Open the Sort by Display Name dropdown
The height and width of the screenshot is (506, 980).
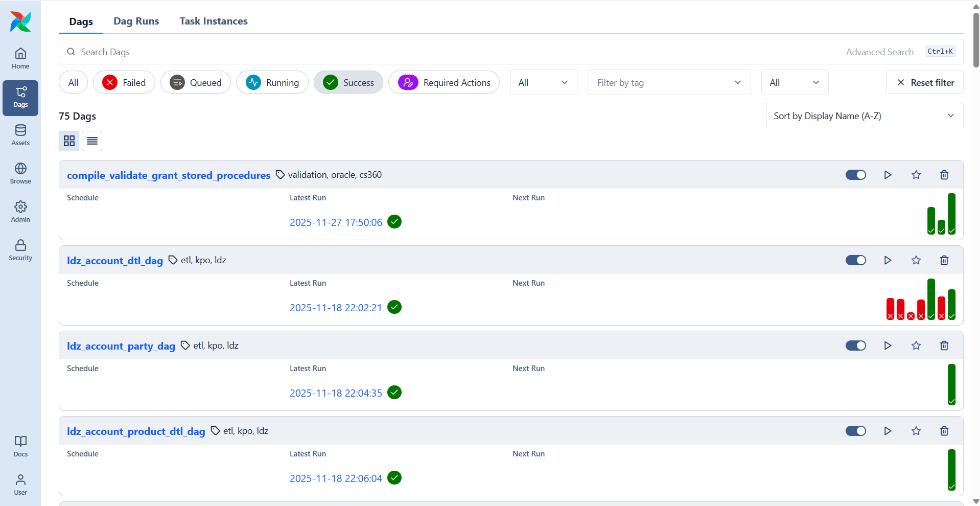click(864, 116)
